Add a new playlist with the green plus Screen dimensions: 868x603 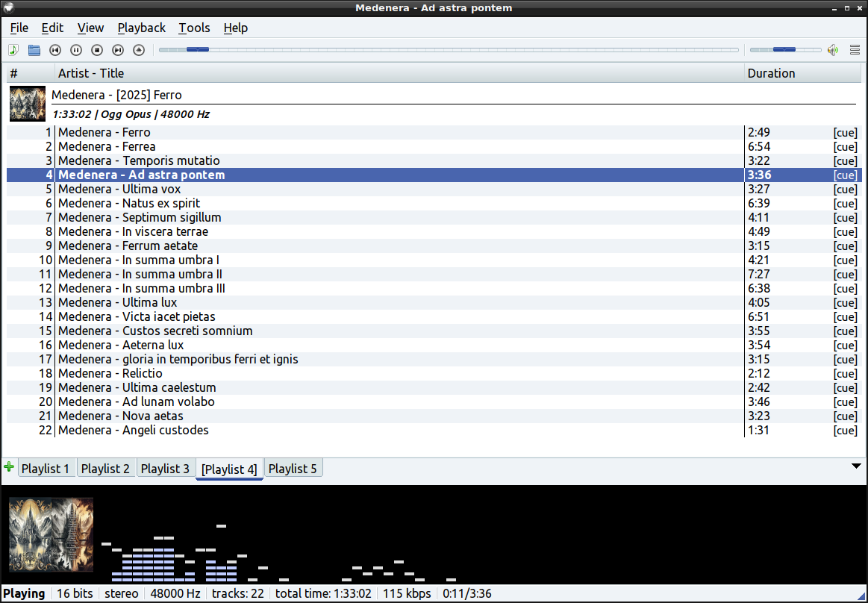(9, 467)
